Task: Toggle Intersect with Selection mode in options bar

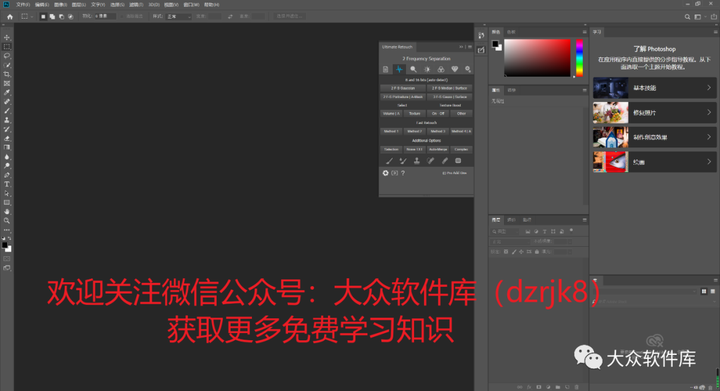Action: pyautogui.click(x=71, y=17)
